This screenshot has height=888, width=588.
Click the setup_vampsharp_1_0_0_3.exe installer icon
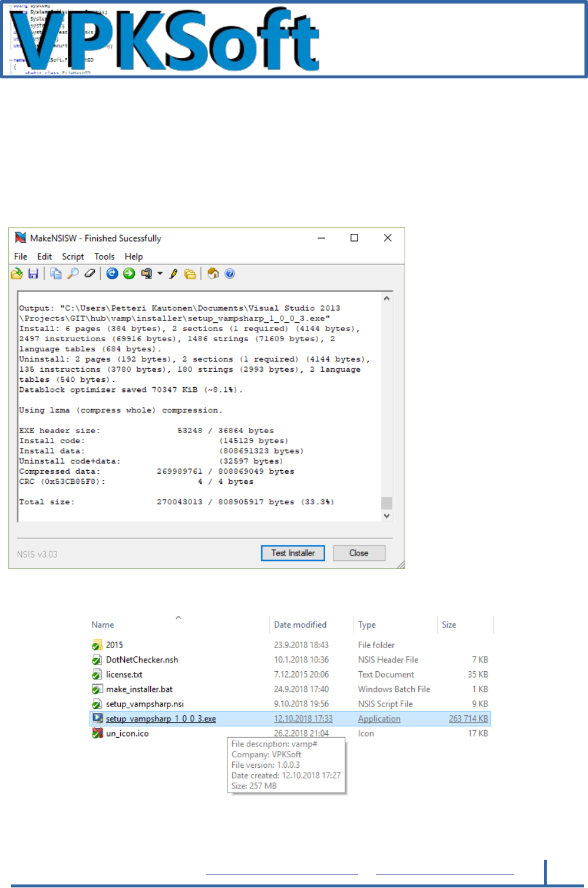click(97, 719)
